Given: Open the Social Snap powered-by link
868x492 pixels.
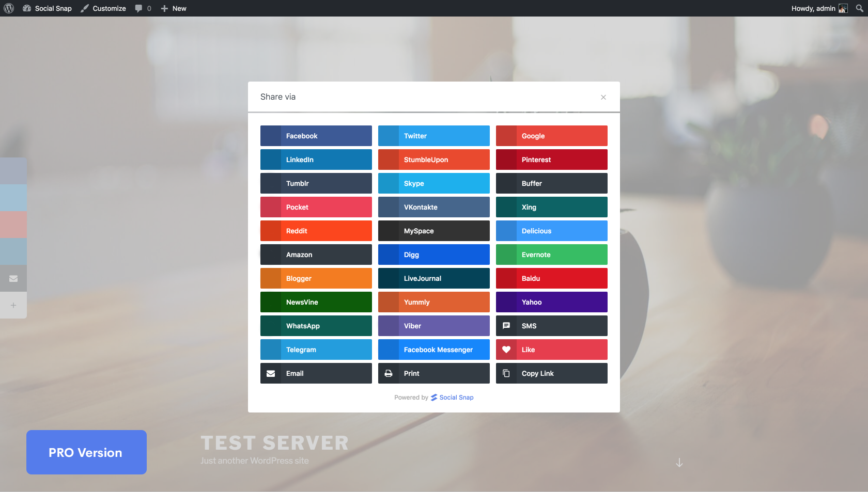Looking at the screenshot, I should pyautogui.click(x=452, y=398).
